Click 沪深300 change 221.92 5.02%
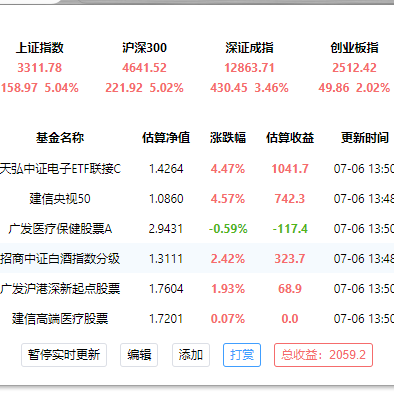The width and height of the screenshot is (394, 394). click(144, 88)
